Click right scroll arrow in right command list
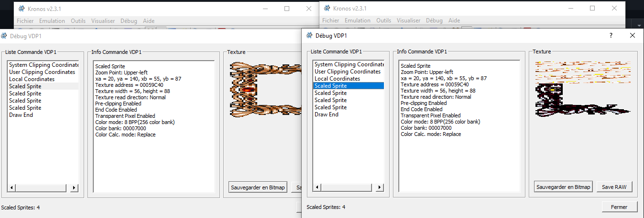The image size is (644, 218). coord(380,187)
